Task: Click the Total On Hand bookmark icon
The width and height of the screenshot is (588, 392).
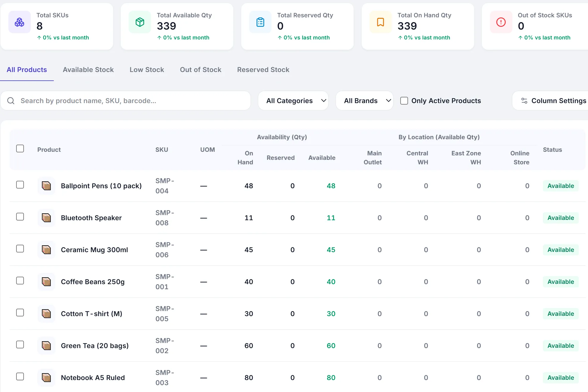Action: click(x=381, y=22)
